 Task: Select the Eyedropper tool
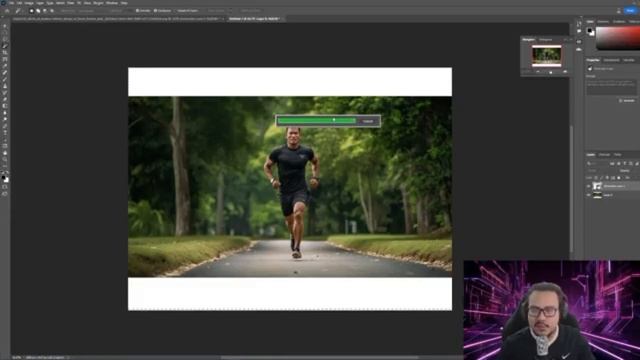point(5,66)
